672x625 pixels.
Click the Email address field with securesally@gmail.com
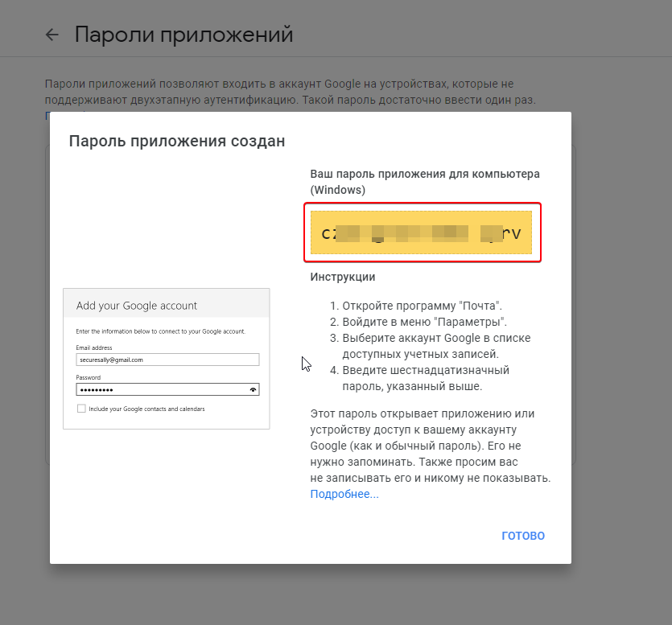[x=167, y=360]
